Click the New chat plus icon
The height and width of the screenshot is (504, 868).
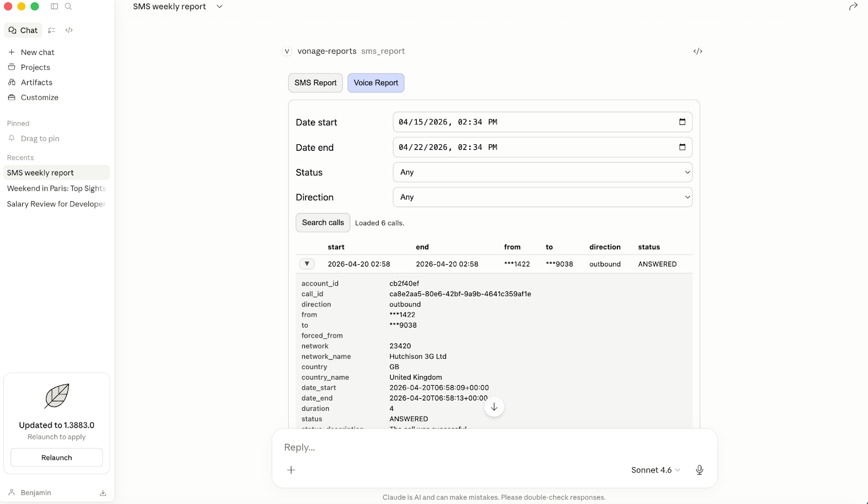tap(11, 52)
